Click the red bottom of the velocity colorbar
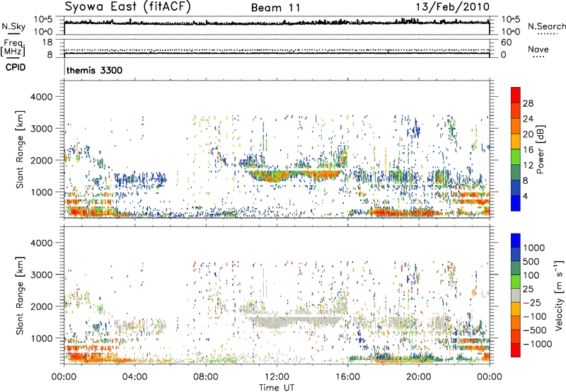The image size is (566, 392). (x=516, y=350)
